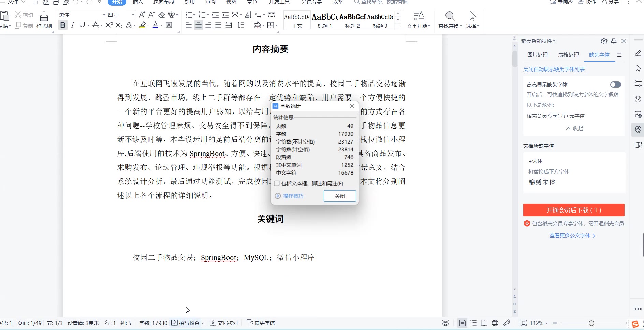Select the 标题 2 style
Image resolution: width=644 pixels, height=330 pixels.
pyautogui.click(x=352, y=20)
